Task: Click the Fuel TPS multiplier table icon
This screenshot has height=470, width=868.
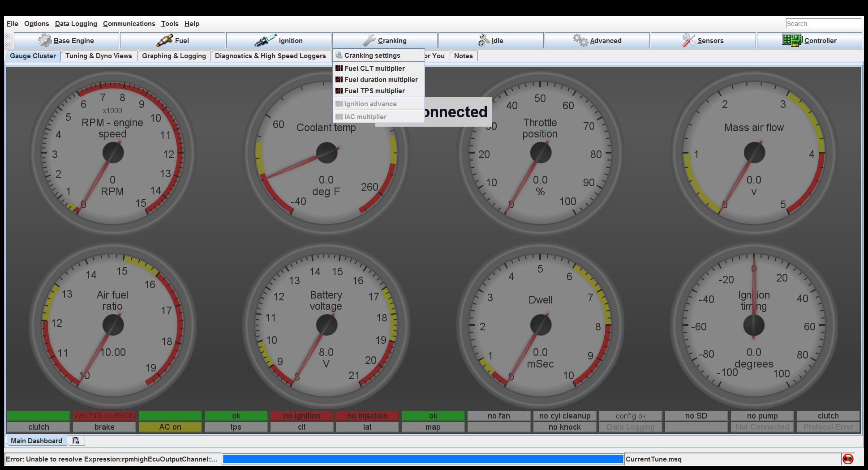Action: point(339,91)
